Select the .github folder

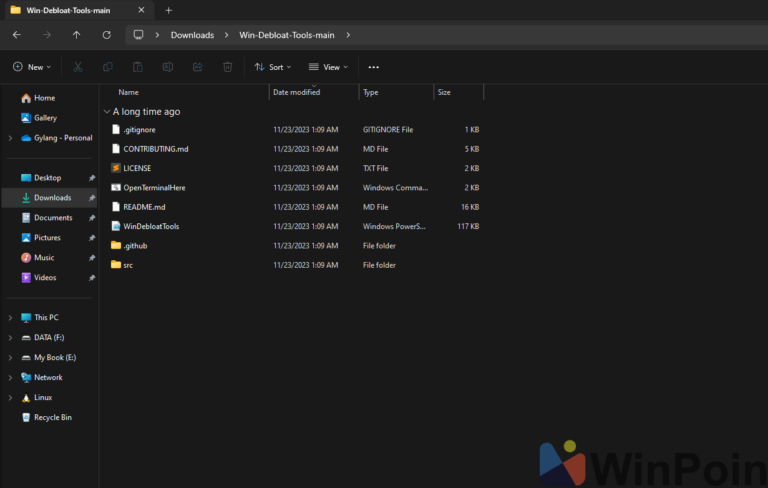pyautogui.click(x=135, y=245)
